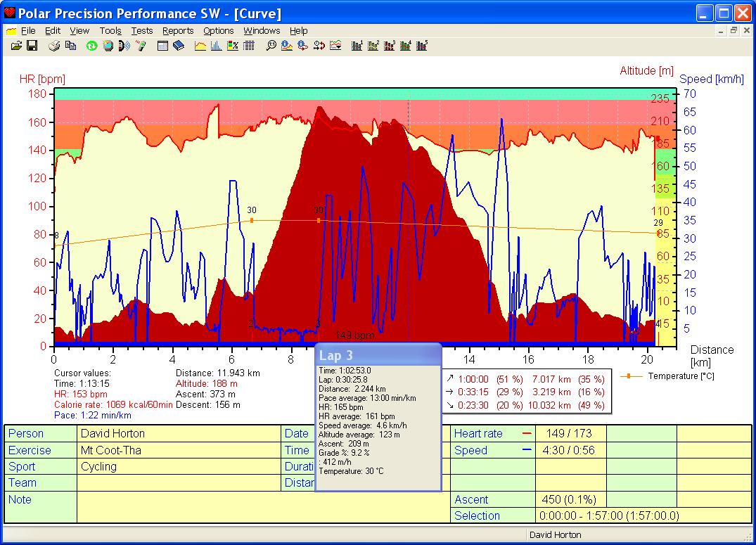Print the current curve
Image resolution: width=756 pixels, height=545 pixels.
tap(53, 46)
